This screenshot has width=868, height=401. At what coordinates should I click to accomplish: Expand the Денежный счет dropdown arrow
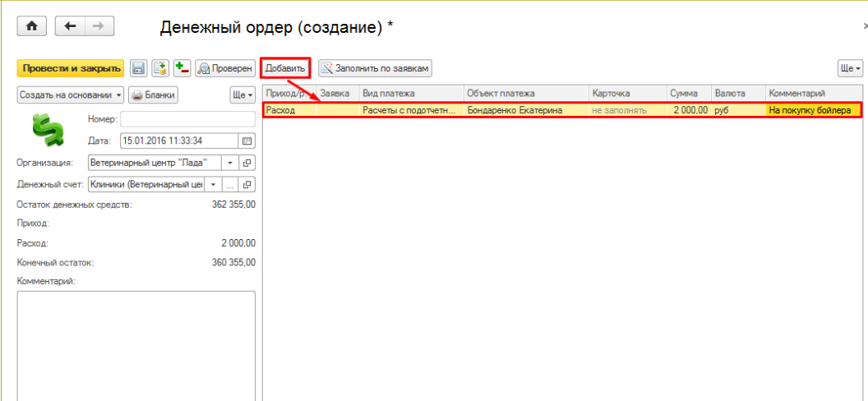213,185
